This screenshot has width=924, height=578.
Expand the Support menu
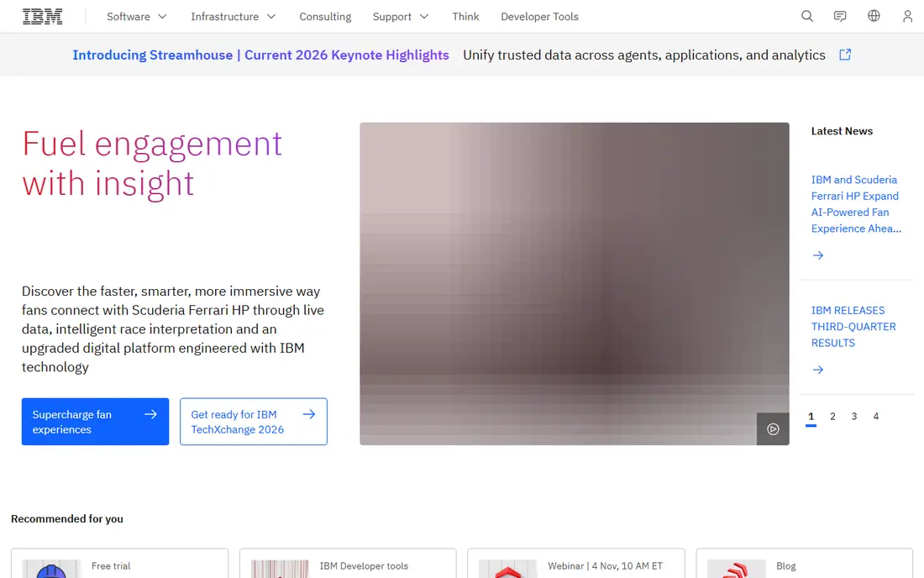point(401,17)
